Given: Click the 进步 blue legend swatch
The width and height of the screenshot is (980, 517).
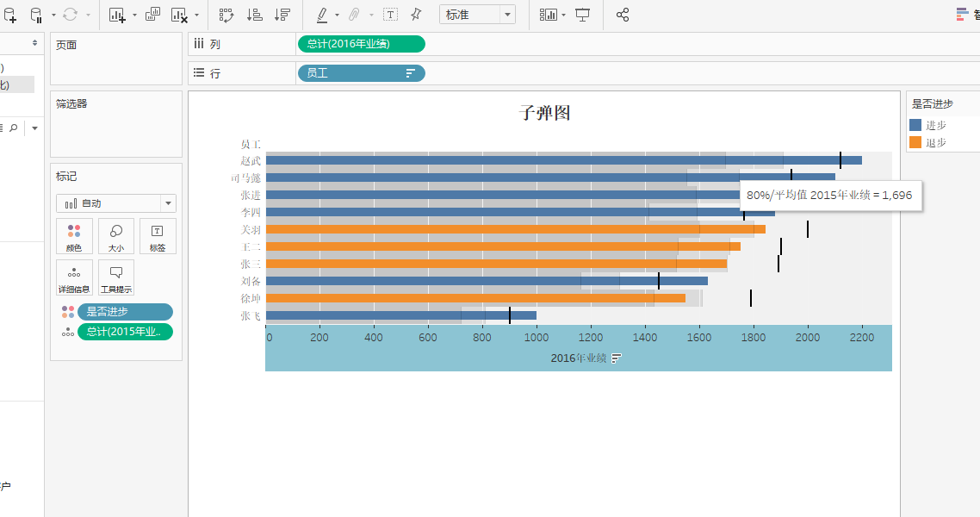Looking at the screenshot, I should pos(915,125).
